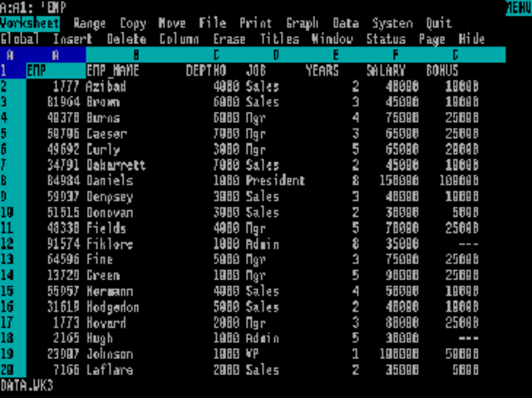Open the Range menu

[90, 23]
